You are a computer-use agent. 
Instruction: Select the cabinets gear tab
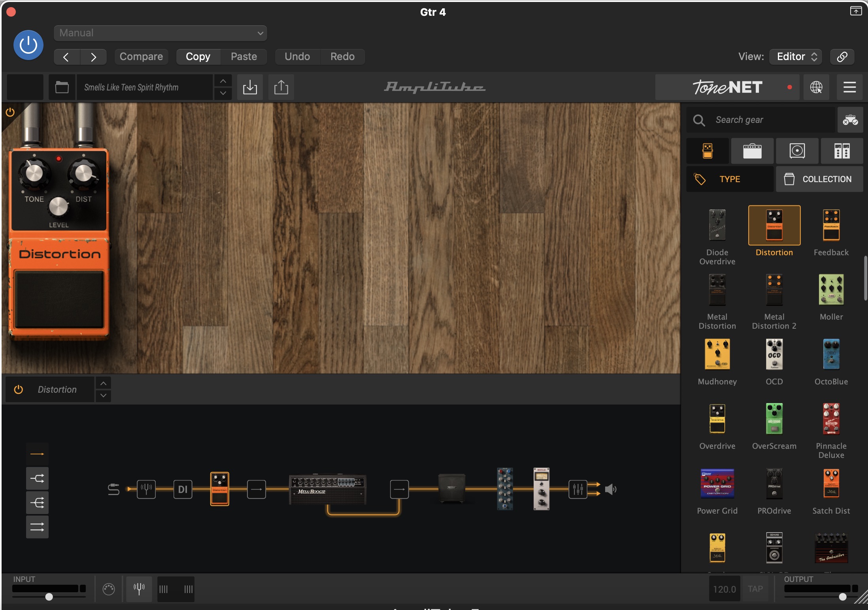point(797,151)
